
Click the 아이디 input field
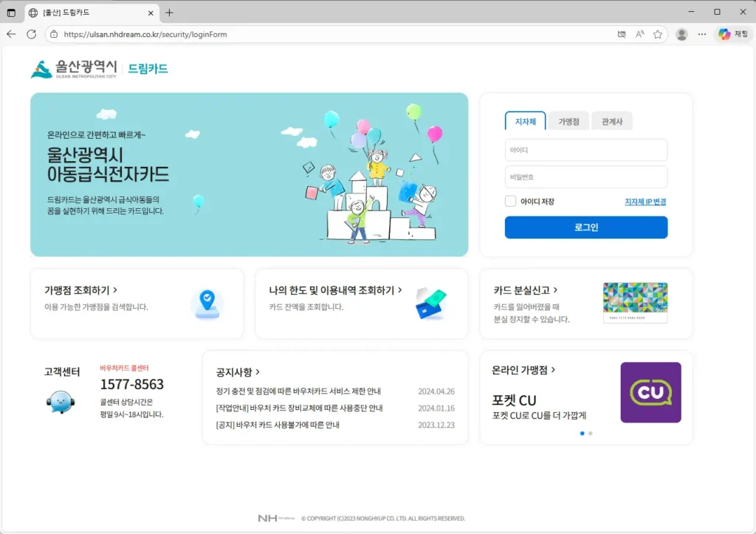pyautogui.click(x=585, y=149)
